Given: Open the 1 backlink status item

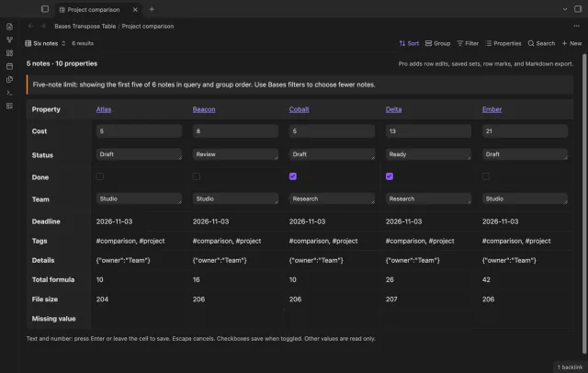Looking at the screenshot, I should coord(570,367).
